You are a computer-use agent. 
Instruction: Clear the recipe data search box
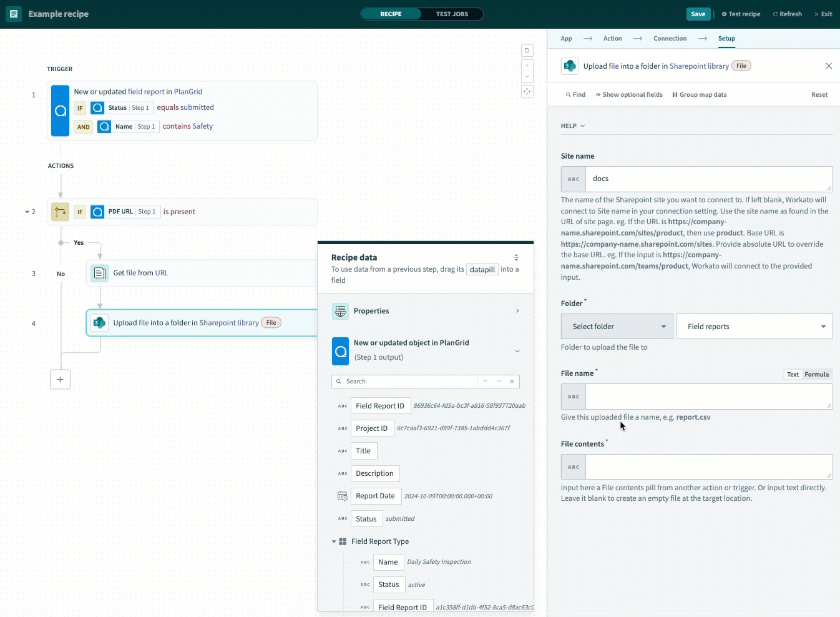[512, 382]
